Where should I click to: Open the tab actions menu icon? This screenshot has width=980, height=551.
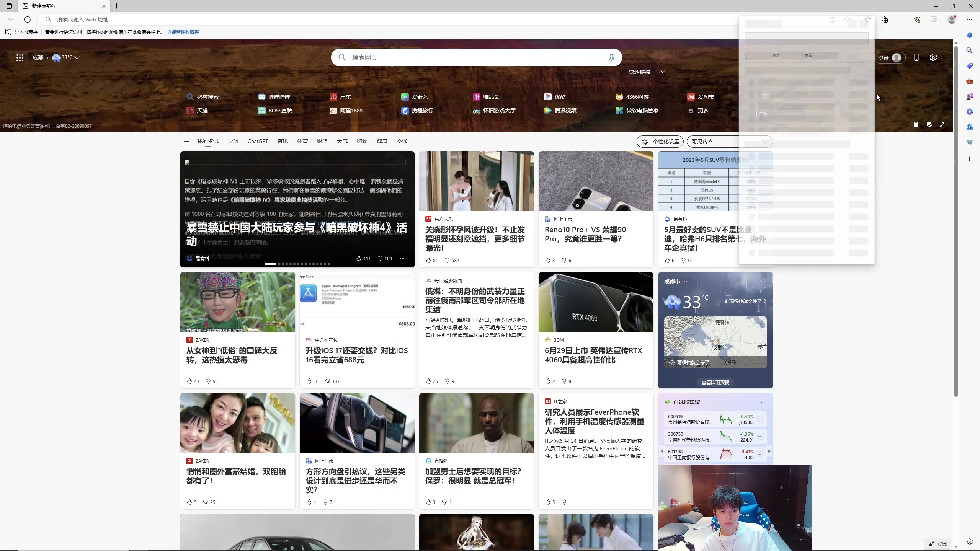tap(9, 6)
